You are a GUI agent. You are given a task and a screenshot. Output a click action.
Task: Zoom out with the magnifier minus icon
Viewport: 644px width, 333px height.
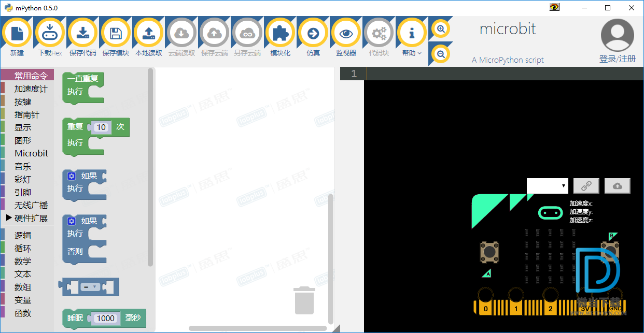441,54
